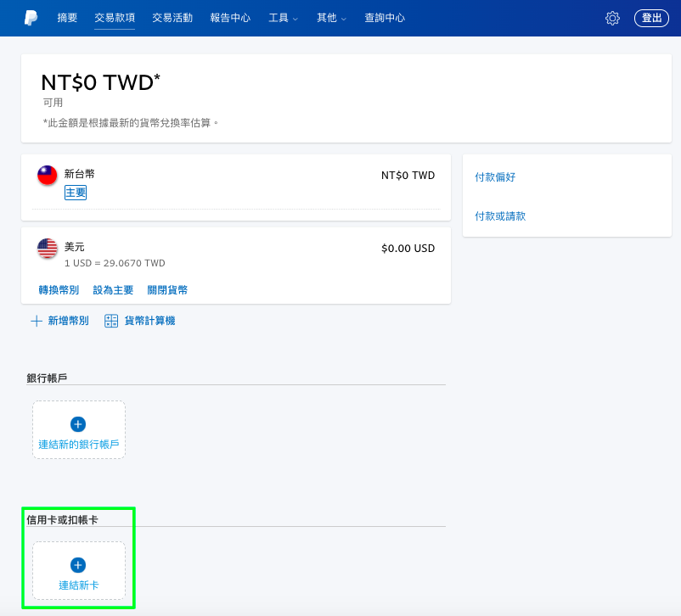
Task: Click the $0.00 USD amount
Action: 408,249
